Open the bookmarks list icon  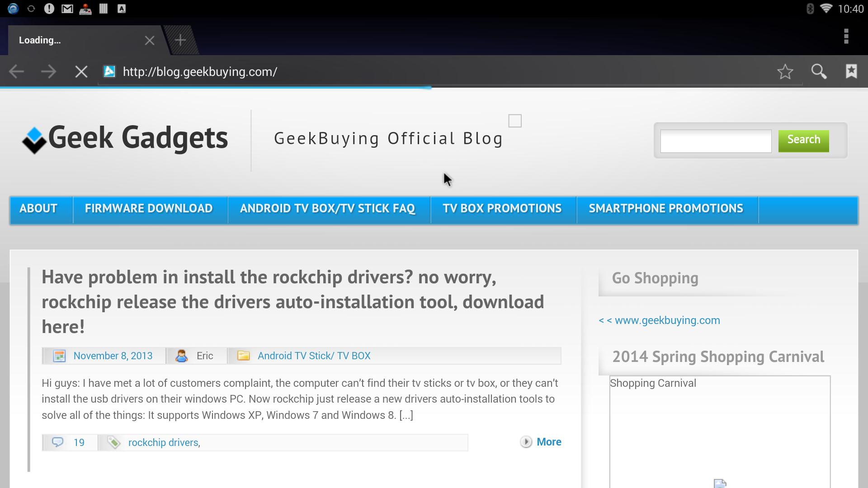(851, 71)
